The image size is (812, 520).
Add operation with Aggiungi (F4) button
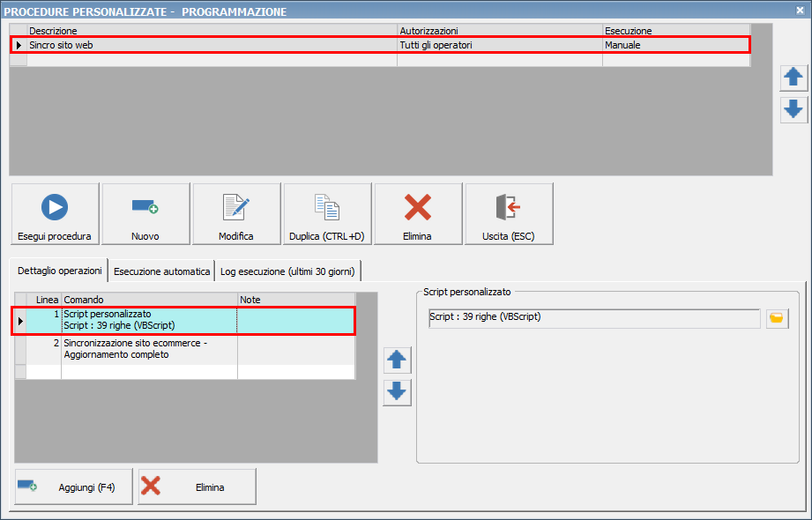pyautogui.click(x=73, y=487)
